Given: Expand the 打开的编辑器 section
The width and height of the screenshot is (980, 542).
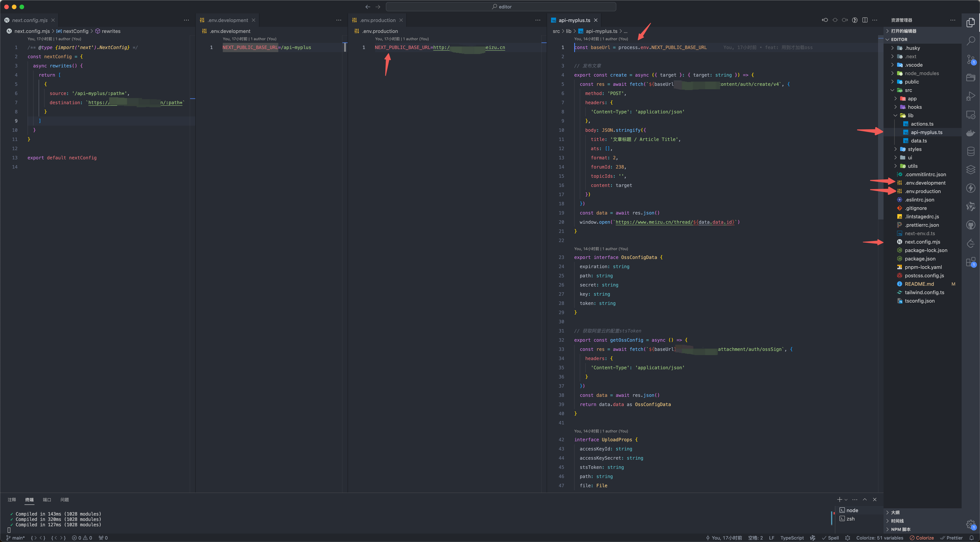Looking at the screenshot, I should [922, 31].
